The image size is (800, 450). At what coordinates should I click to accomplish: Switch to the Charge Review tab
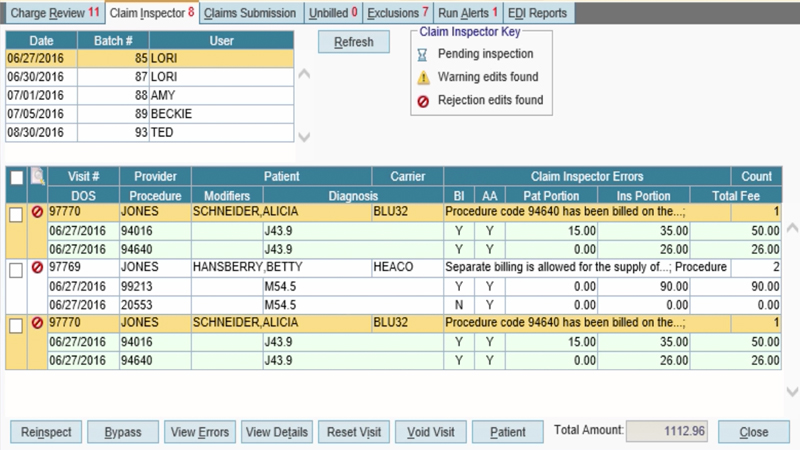click(x=50, y=13)
